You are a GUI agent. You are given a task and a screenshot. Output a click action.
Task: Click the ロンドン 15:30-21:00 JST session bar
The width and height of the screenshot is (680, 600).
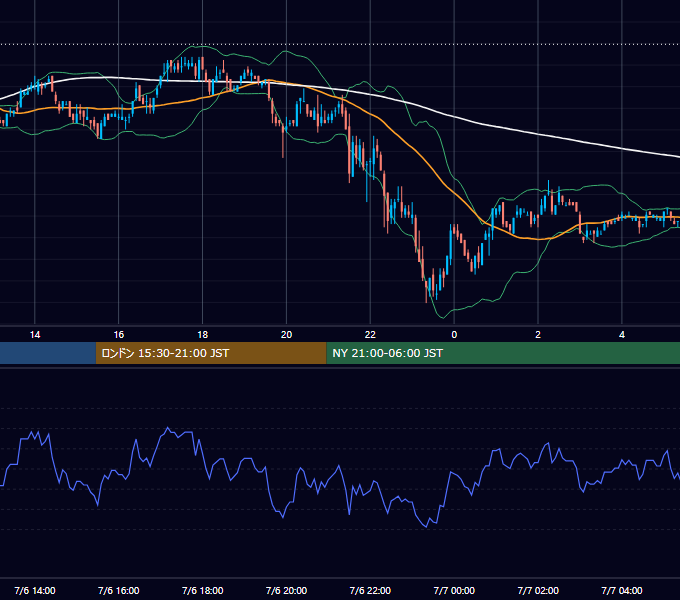211,353
